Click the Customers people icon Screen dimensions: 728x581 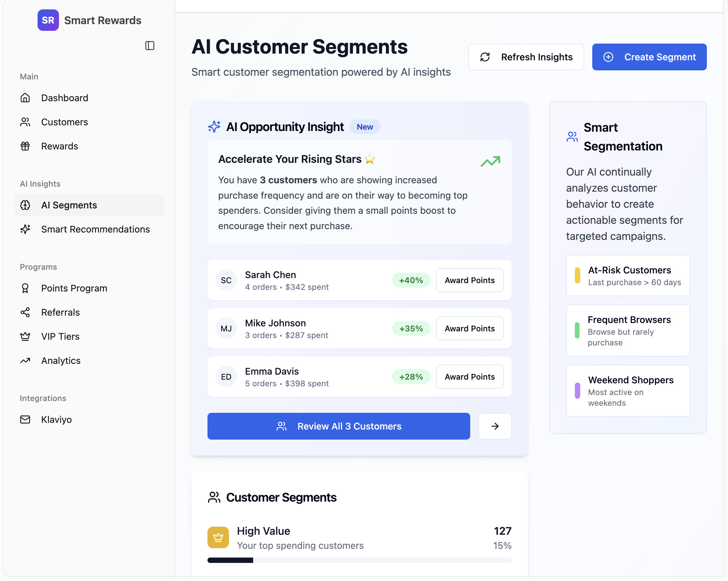(25, 122)
